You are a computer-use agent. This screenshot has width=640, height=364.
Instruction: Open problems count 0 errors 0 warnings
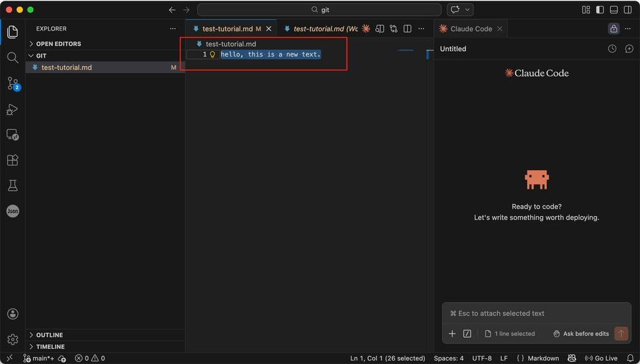[x=90, y=358]
